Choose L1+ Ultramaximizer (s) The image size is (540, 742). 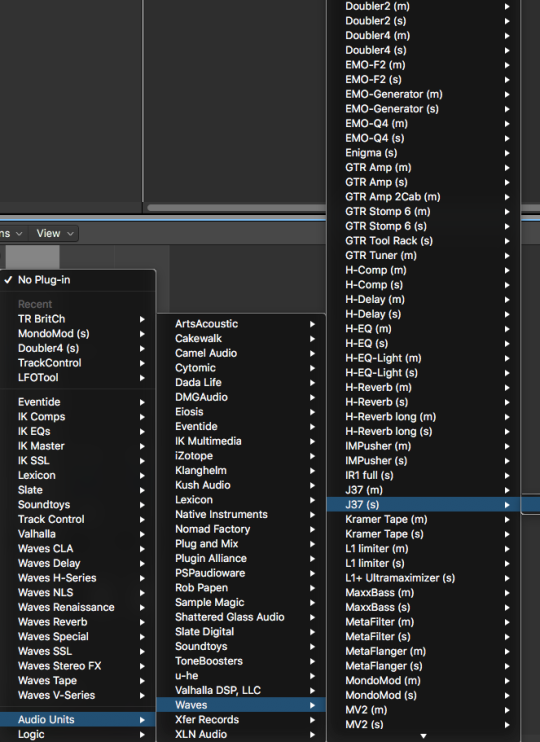(424, 578)
